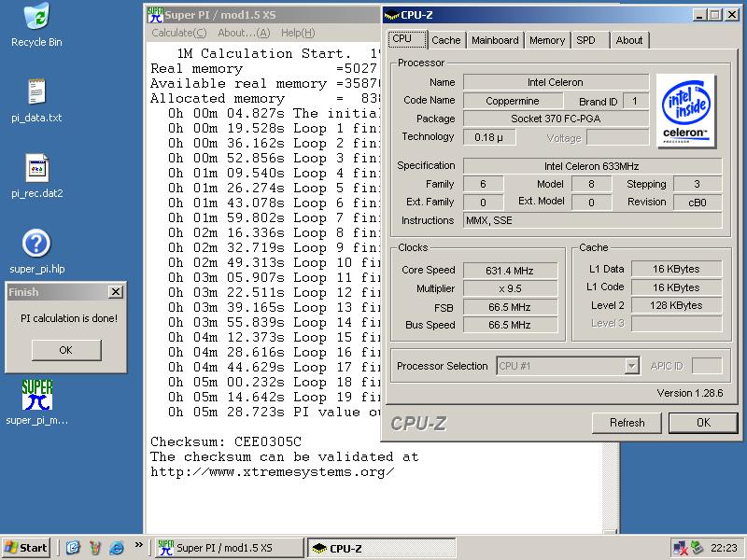Image resolution: width=747 pixels, height=560 pixels.
Task: Click the Package value Socket 370 FC-PGA
Action: [x=556, y=119]
